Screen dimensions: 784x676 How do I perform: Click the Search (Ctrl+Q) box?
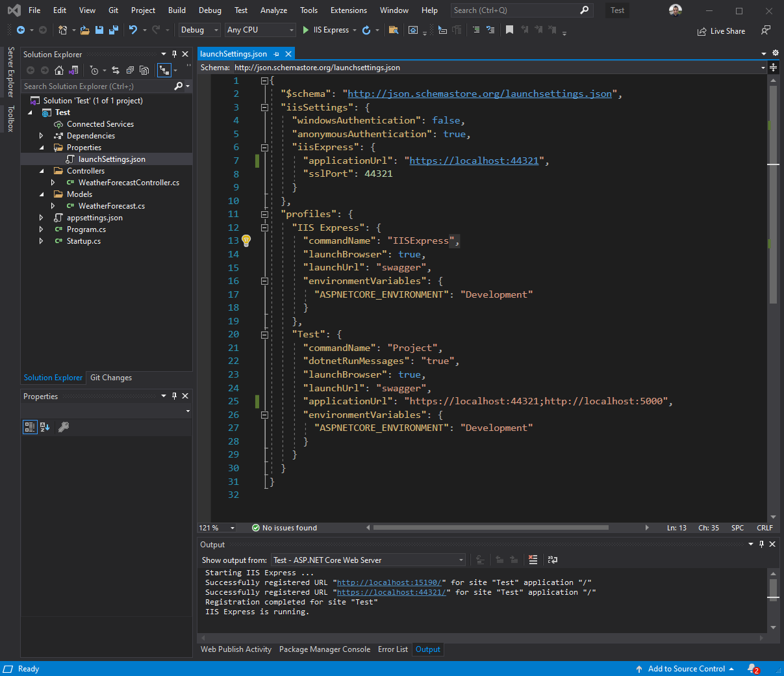522,10
